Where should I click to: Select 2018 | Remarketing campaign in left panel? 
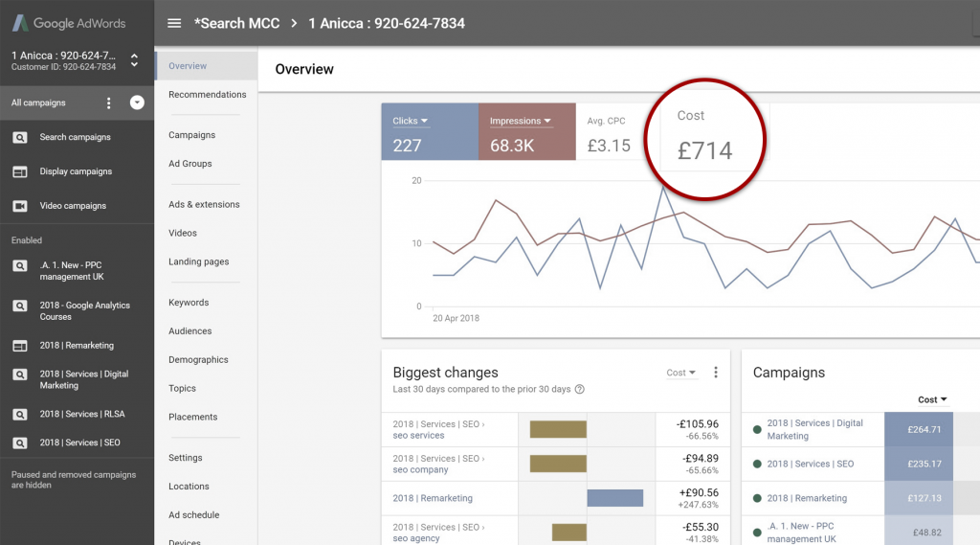[x=77, y=345]
